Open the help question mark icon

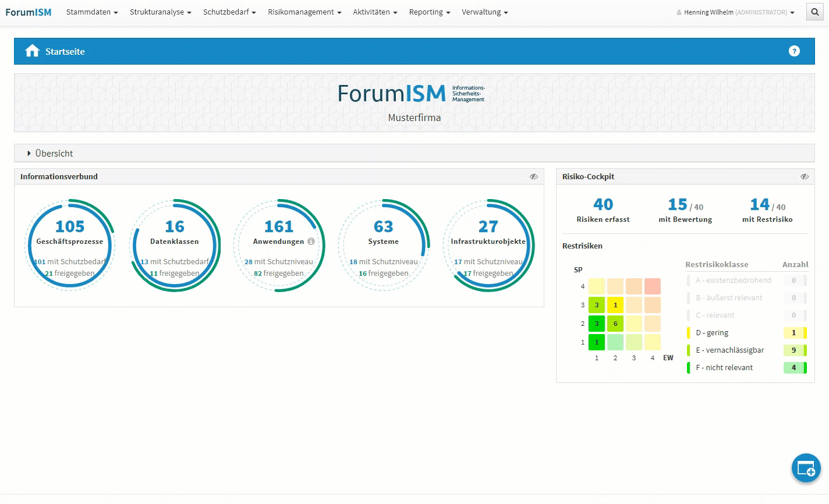(794, 51)
